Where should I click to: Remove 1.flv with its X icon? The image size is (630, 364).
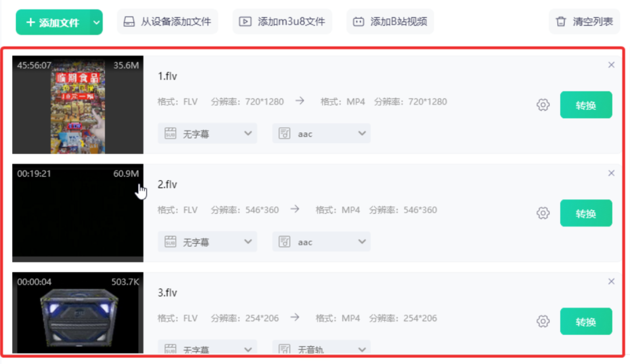[611, 65]
